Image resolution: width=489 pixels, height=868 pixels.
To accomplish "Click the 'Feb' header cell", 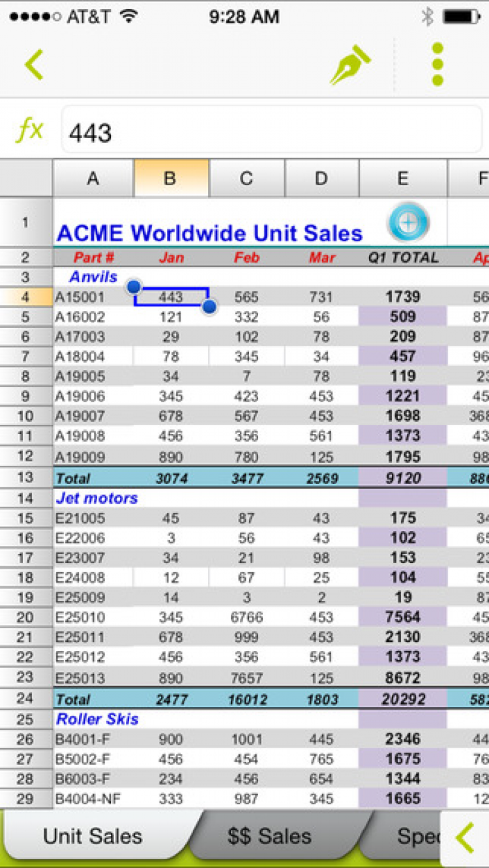I will 246,257.
